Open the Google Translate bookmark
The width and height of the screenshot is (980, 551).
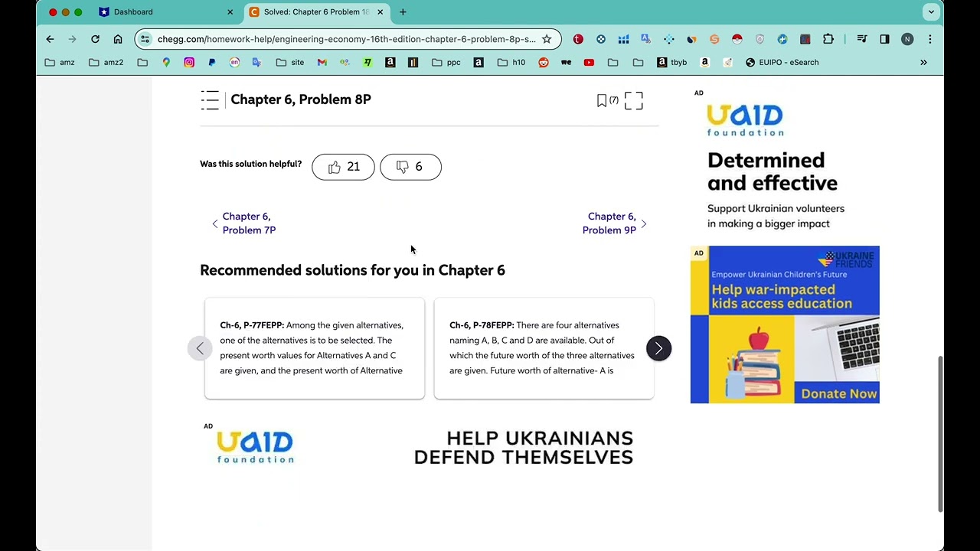click(256, 63)
